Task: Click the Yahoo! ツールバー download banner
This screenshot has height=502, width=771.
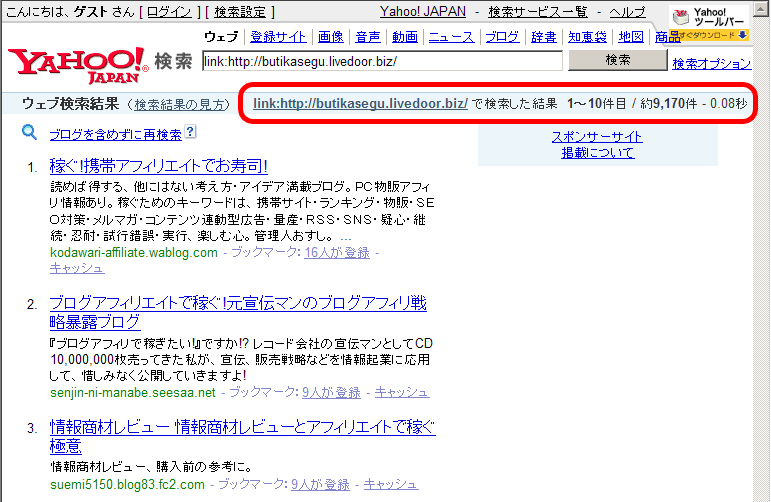Action: tap(709, 23)
